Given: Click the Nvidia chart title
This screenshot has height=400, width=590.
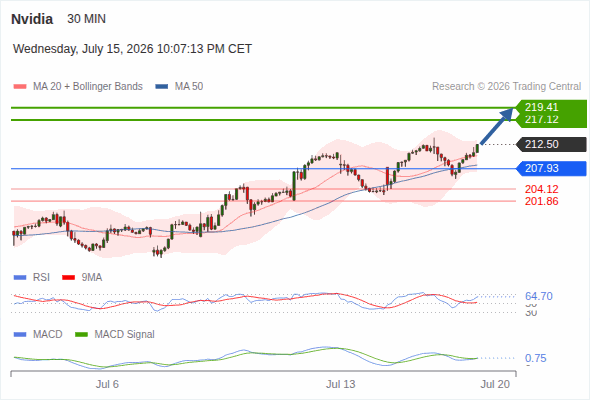Looking at the screenshot, I should coord(32,19).
